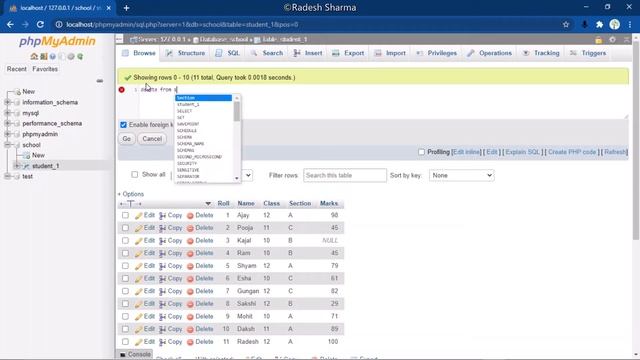Screen dimensions: 640x360
Task: Open the phpMyAdmin documentation help icon
Action: [53, 56]
